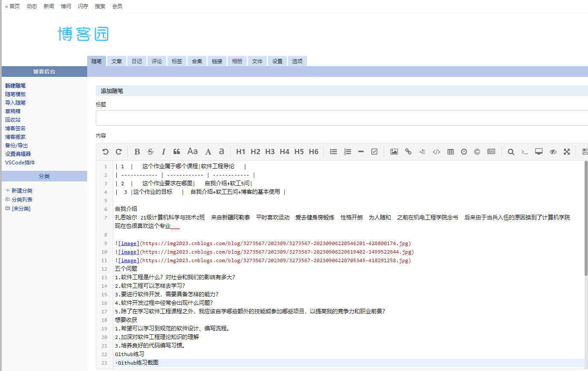Insert an inline code block
Screen dimensions: 588x371
[x=436, y=152]
